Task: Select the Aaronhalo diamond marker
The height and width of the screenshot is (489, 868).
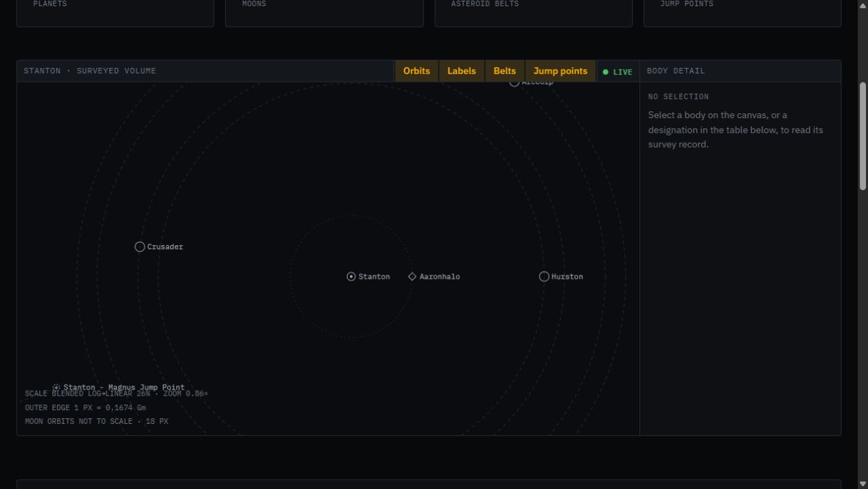Action: tap(412, 277)
